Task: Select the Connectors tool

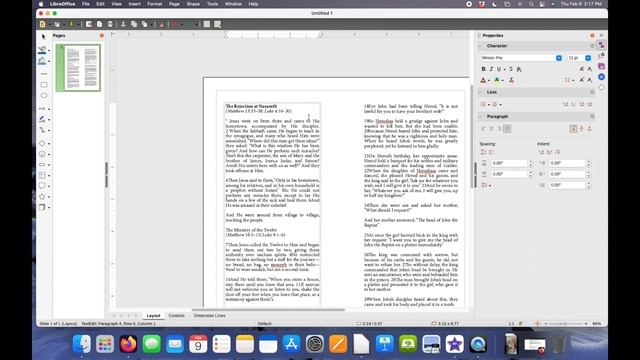Action: pos(42,130)
